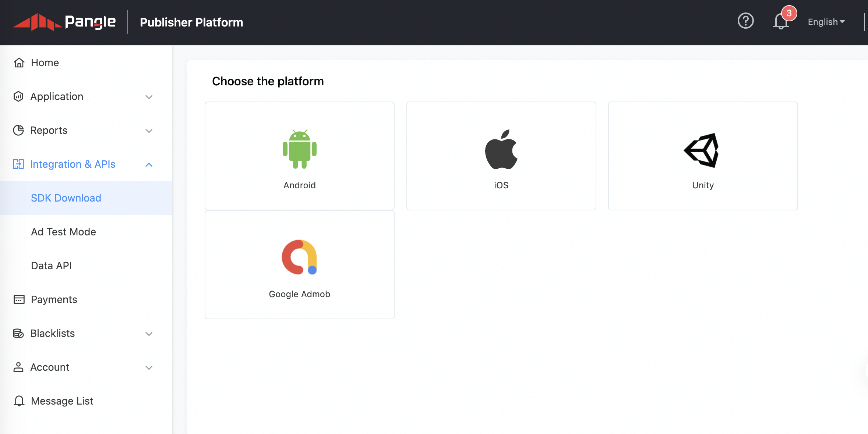This screenshot has width=868, height=434.
Task: Open the SDK Download menu item
Action: 66,198
